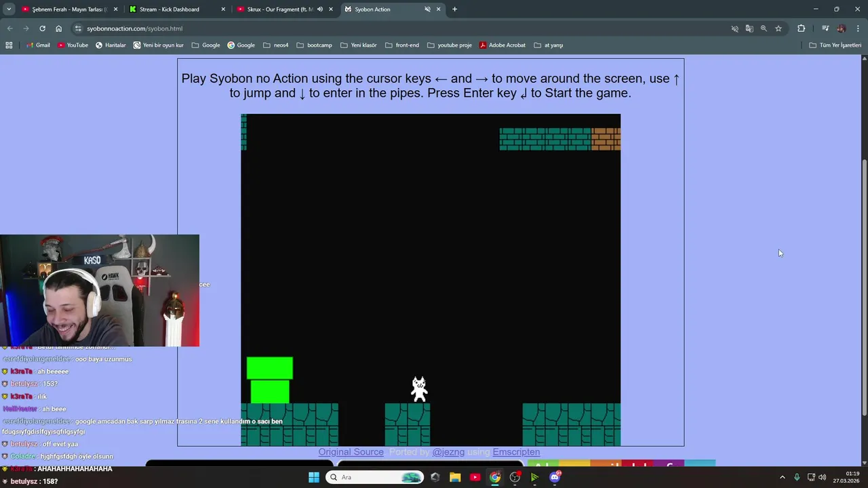This screenshot has height=488, width=868.
Task: Click the Windows taskbar search box
Action: (374, 477)
